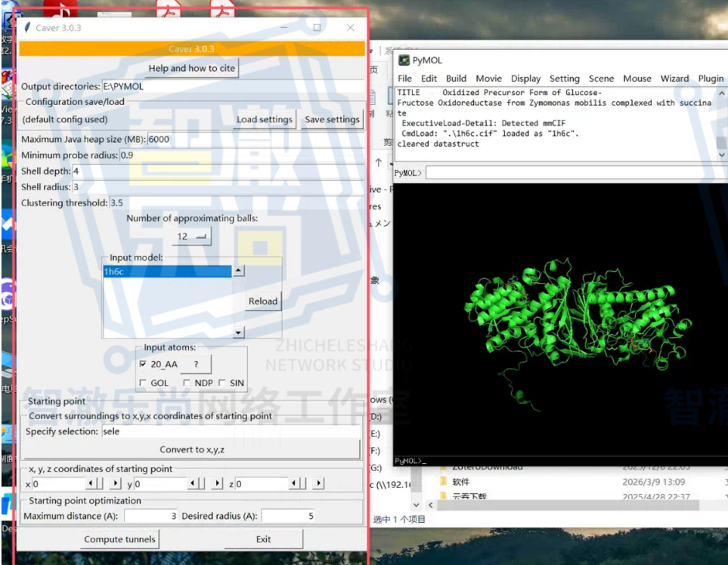Click Help and how to cite button

[192, 68]
